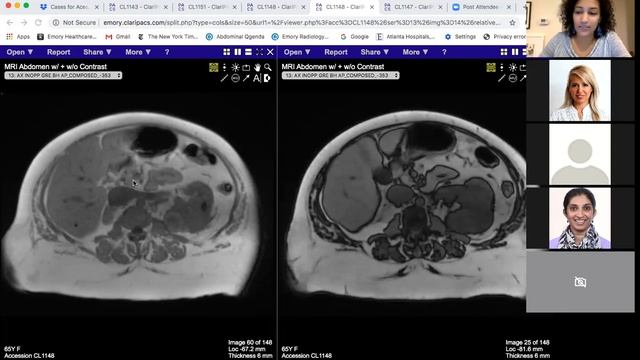Reload the page with the refresh icon

[38, 22]
